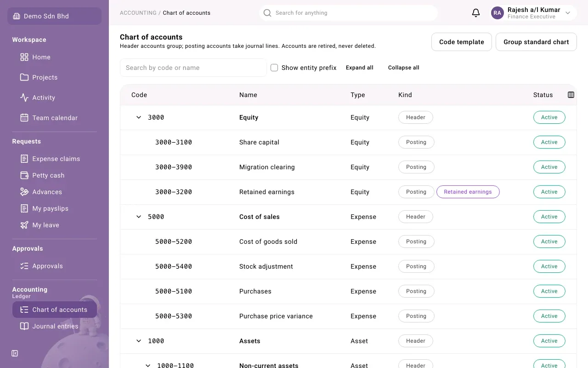
Task: Open the notifications bell
Action: click(476, 13)
